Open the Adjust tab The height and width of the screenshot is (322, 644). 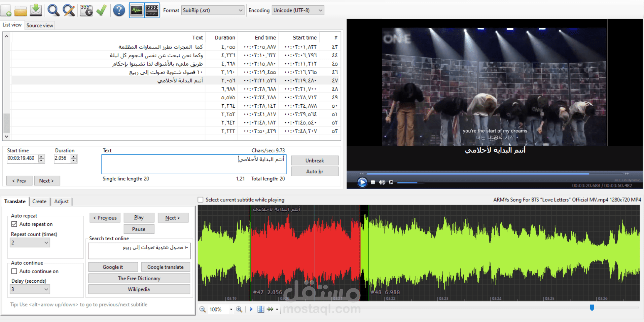pyautogui.click(x=61, y=202)
